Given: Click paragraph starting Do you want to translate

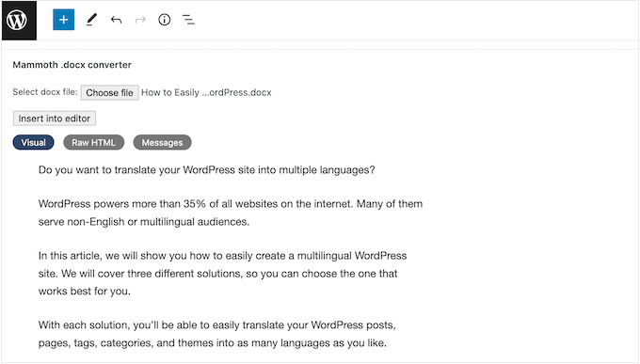Looking at the screenshot, I should point(206,170).
